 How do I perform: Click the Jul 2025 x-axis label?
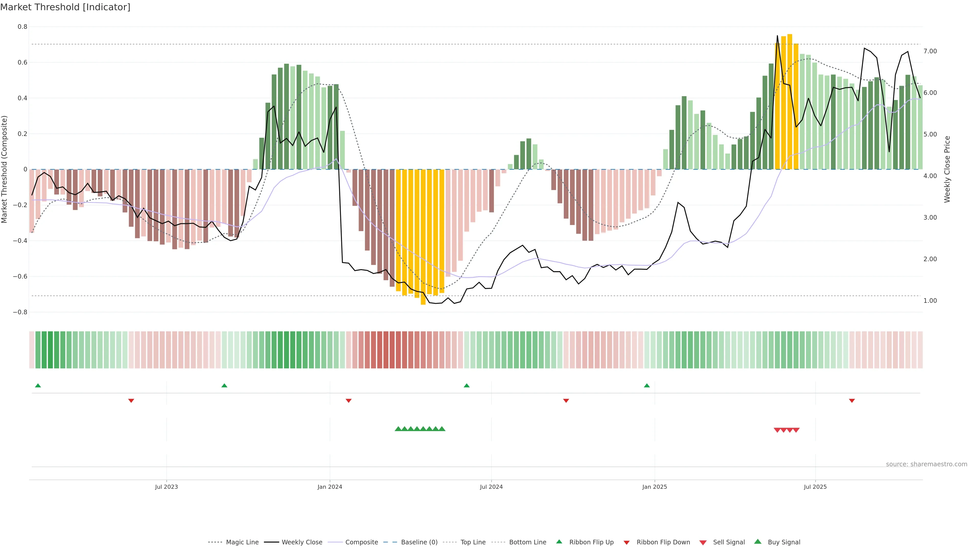point(815,487)
